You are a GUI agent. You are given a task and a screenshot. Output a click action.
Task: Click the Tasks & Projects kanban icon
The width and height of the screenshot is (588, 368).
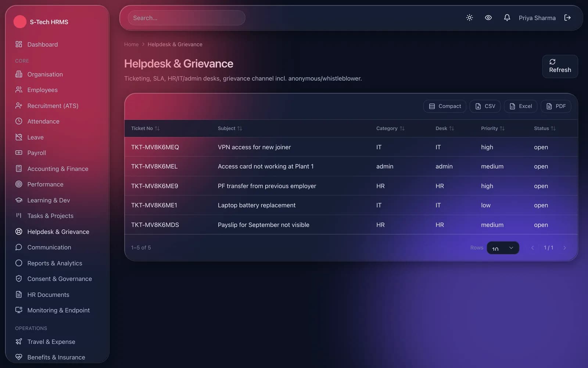(19, 216)
